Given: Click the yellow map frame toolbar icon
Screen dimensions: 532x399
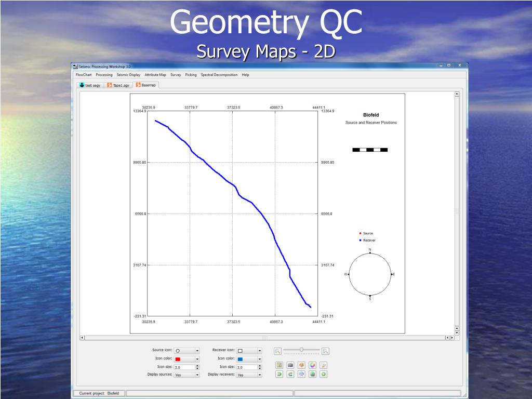Looking at the screenshot, I should tap(279, 365).
